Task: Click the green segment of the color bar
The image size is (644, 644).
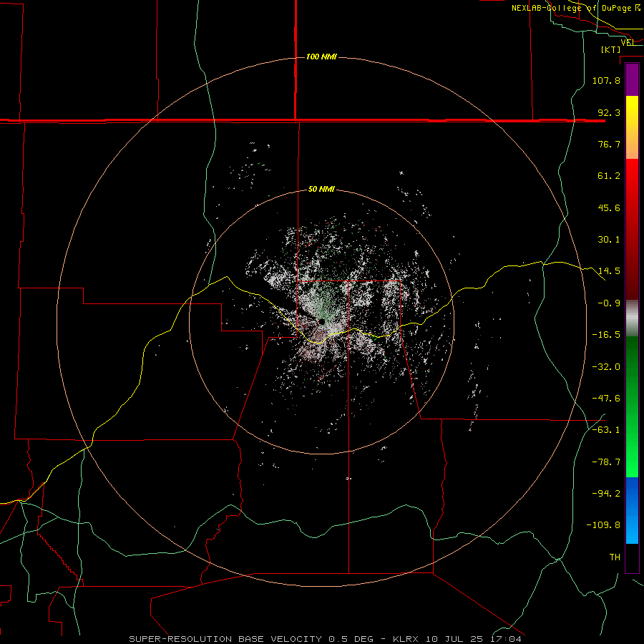Action: [x=632, y=406]
